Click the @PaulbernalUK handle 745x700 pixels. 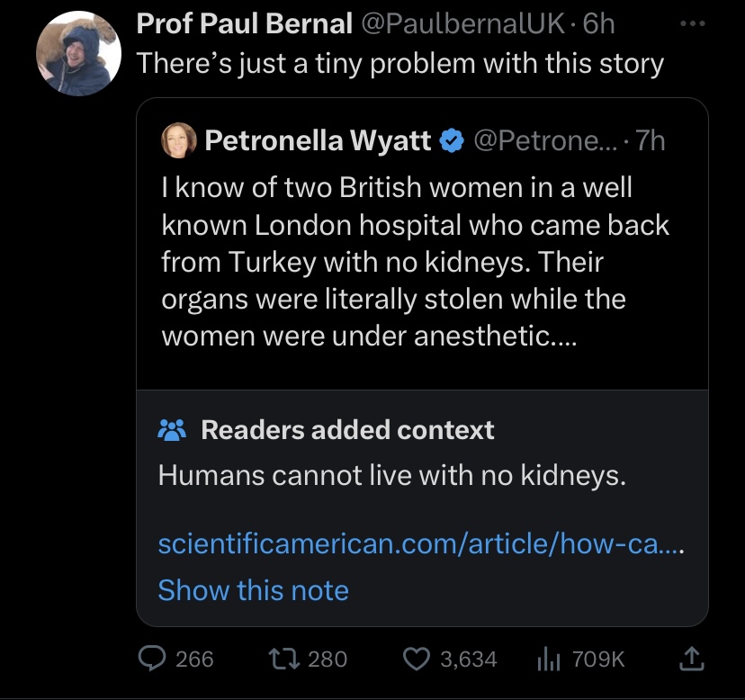click(x=463, y=23)
